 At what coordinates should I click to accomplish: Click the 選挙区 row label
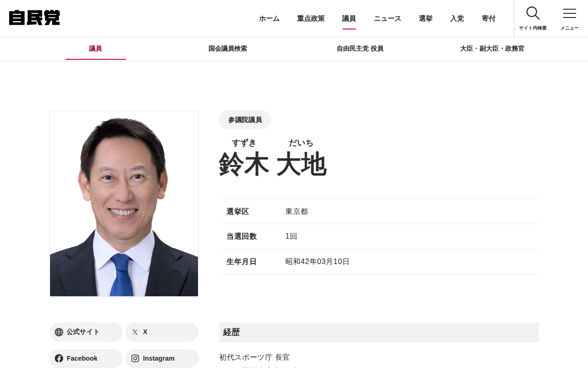point(237,212)
